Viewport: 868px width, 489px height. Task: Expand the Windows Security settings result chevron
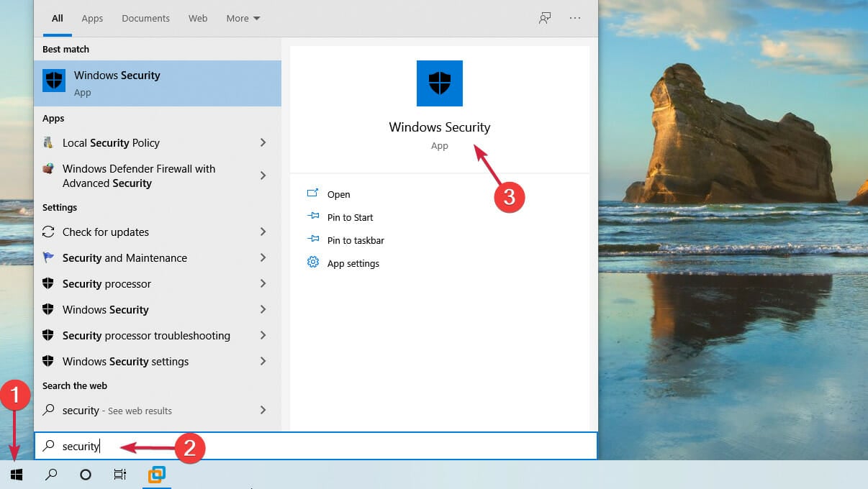click(263, 361)
